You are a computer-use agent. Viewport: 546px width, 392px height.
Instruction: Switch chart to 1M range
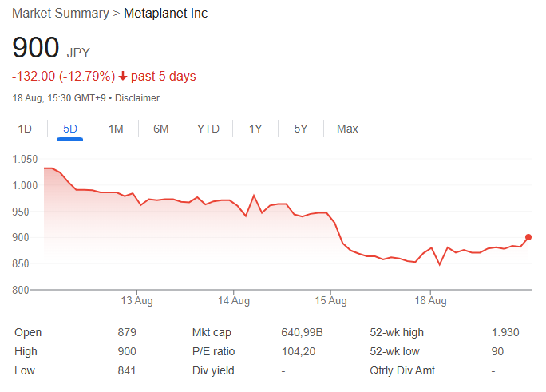pos(116,129)
